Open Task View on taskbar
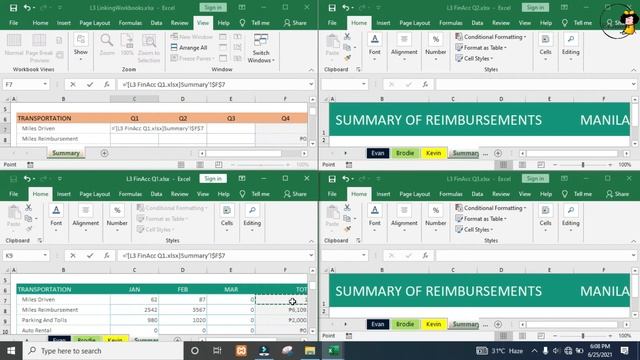640x360 pixels. pos(217,351)
